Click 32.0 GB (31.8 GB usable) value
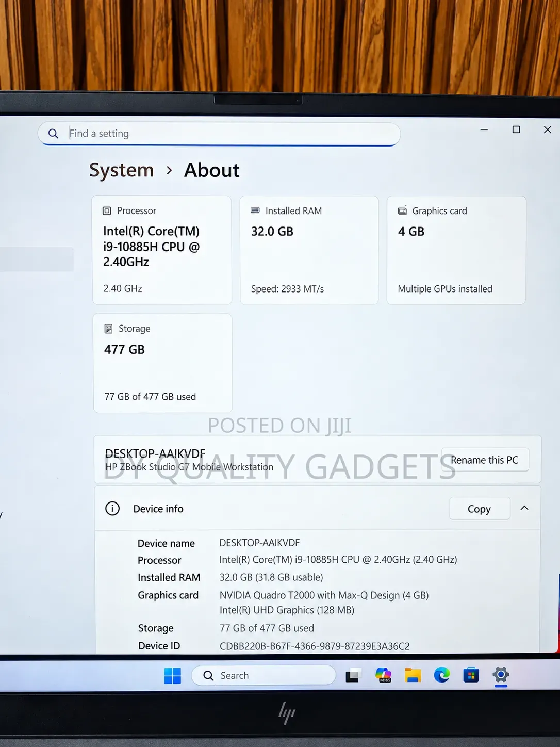The width and height of the screenshot is (560, 747). click(x=271, y=577)
